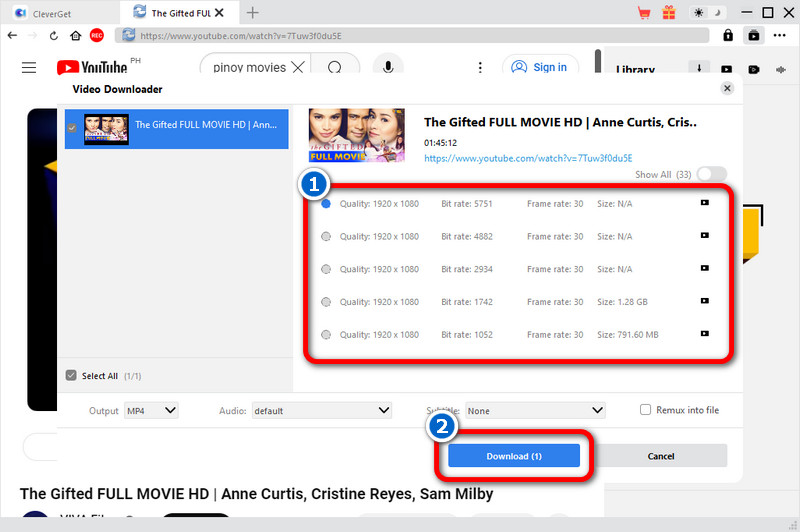Viewport: 800px width, 532px height.
Task: Open the three-dot more menu in toolbar
Action: tap(780, 35)
